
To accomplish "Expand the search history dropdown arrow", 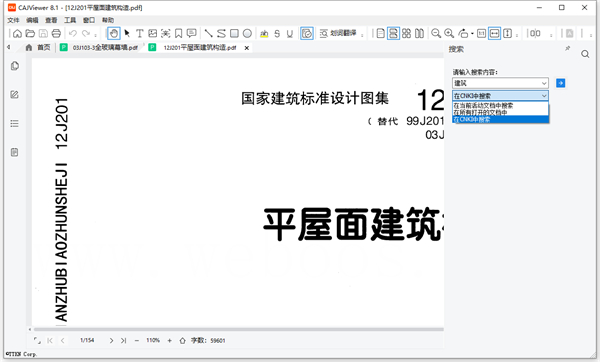I will 544,83.
